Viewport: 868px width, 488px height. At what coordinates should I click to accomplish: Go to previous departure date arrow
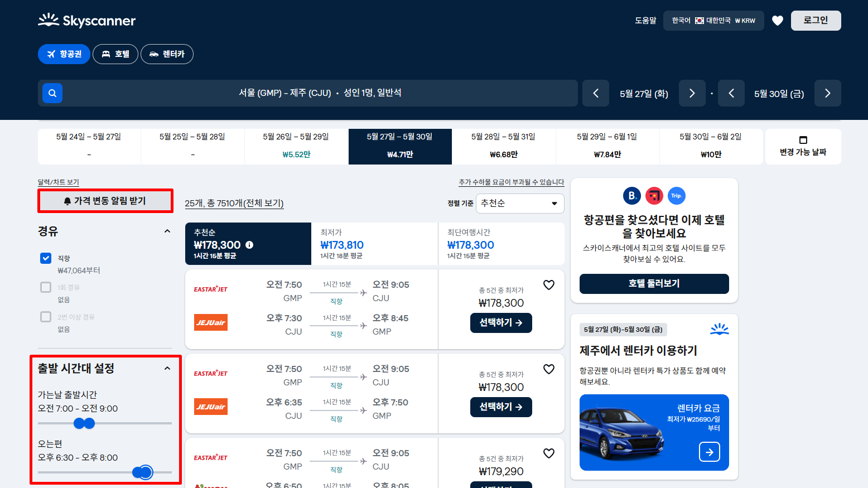click(596, 93)
